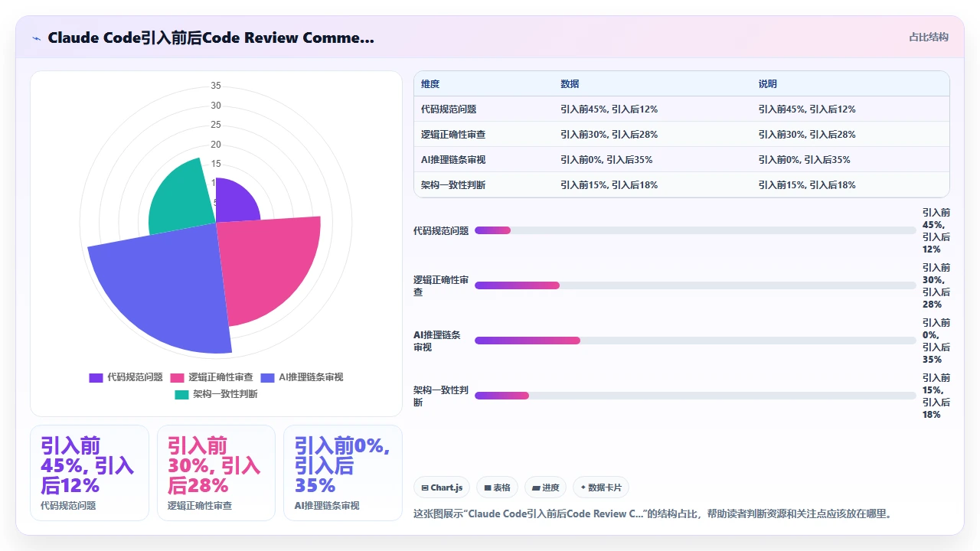The image size is (980, 551).
Task: Click the Chart.js tag chip
Action: (x=443, y=487)
